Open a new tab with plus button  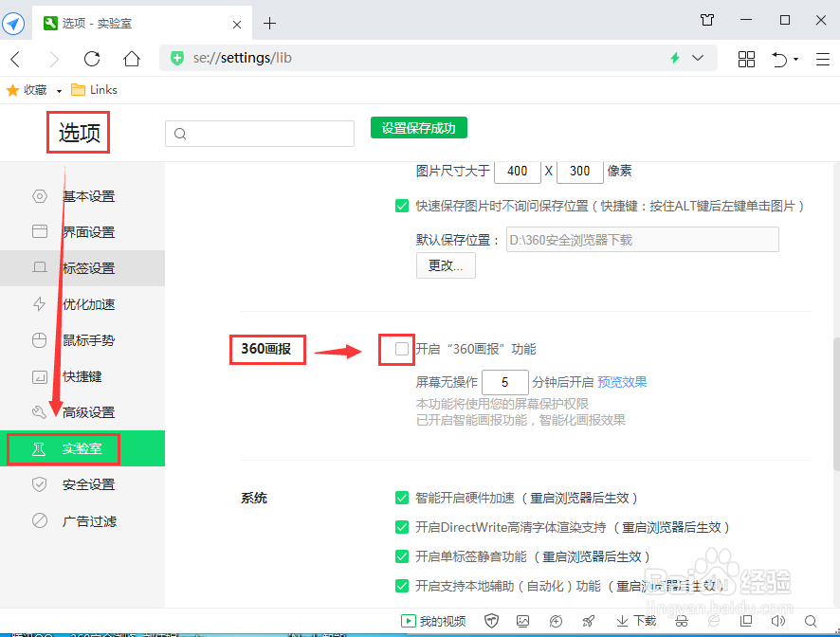(x=269, y=24)
